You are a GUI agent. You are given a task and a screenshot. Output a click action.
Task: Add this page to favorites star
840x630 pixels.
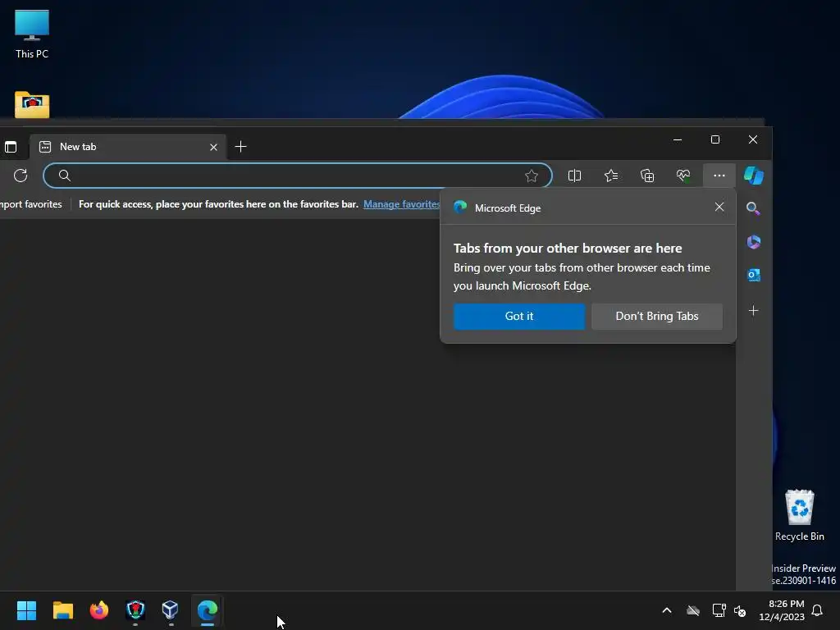click(532, 176)
